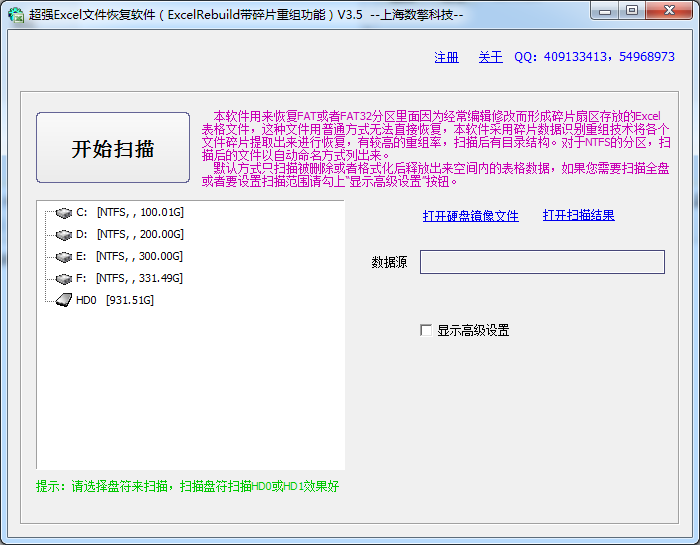Click the app icon in title bar
The height and width of the screenshot is (545, 700).
tap(15, 15)
